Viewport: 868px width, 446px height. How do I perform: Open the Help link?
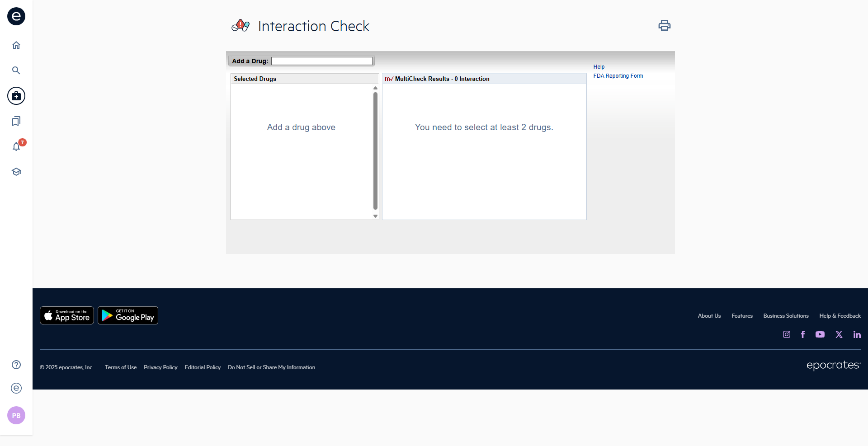[x=599, y=67]
